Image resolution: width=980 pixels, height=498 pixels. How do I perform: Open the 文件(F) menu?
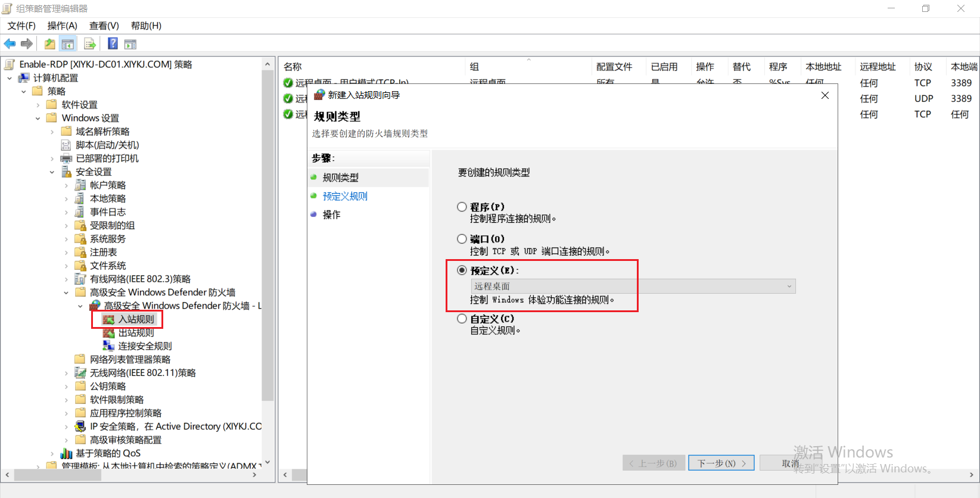pyautogui.click(x=21, y=26)
